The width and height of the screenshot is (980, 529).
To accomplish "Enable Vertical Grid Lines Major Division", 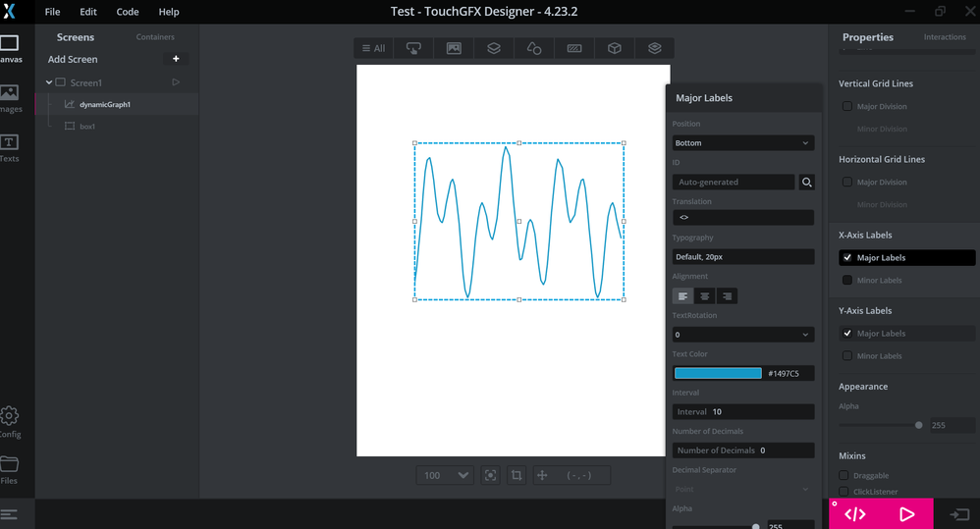I will (x=846, y=106).
